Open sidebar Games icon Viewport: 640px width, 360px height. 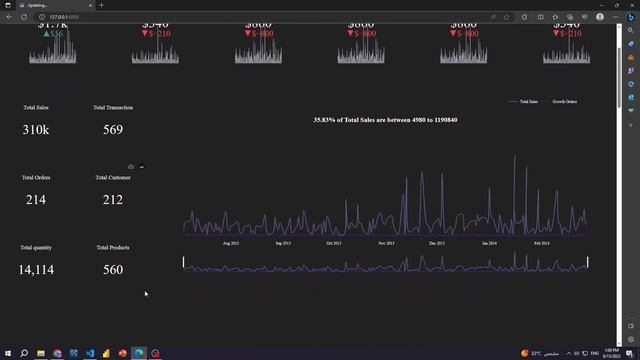[x=631, y=71]
